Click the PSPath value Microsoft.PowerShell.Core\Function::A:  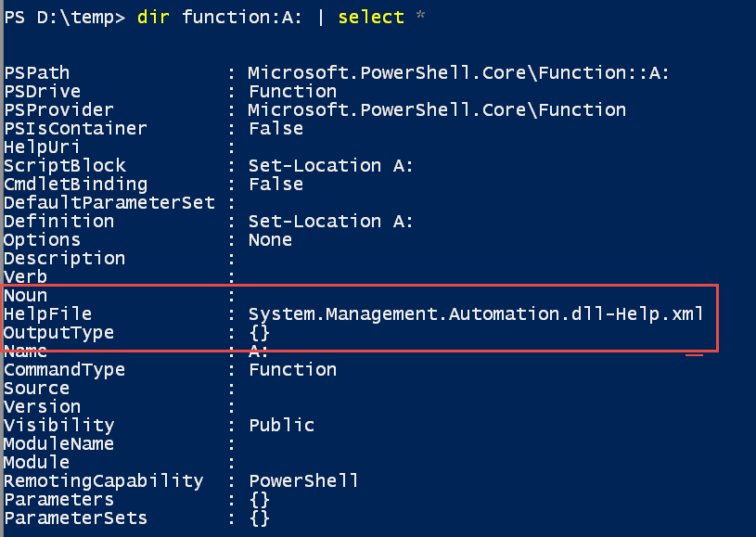pos(458,73)
